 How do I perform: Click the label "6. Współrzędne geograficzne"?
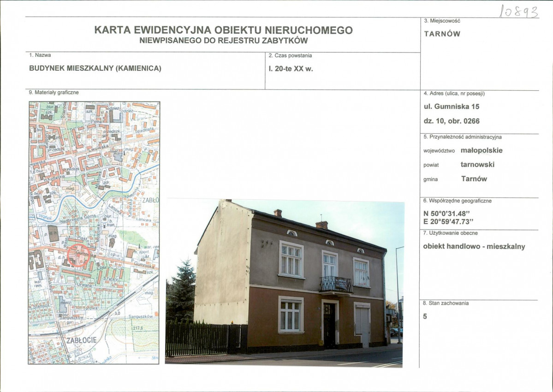(458, 201)
